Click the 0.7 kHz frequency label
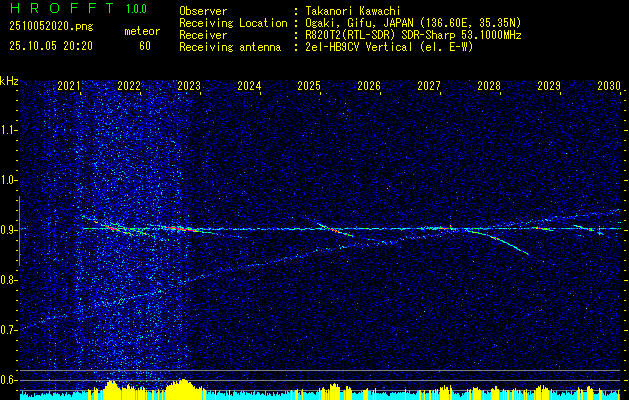This screenshot has height=400, width=629. pyautogui.click(x=9, y=330)
